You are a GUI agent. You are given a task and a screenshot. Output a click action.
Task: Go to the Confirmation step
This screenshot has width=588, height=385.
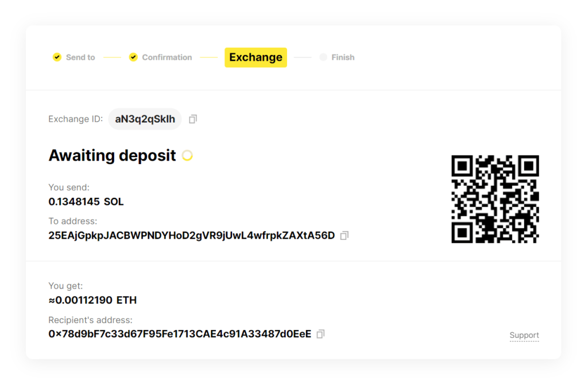pos(167,57)
